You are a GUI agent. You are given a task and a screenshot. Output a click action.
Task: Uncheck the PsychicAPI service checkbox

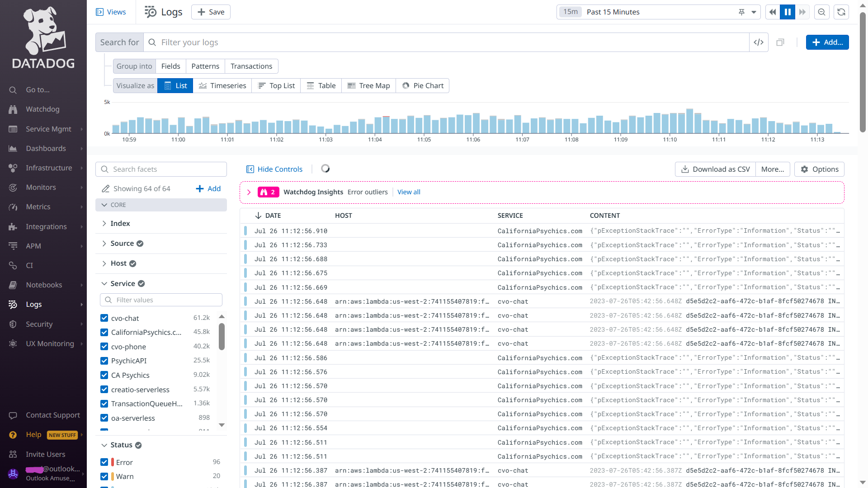pyautogui.click(x=104, y=361)
